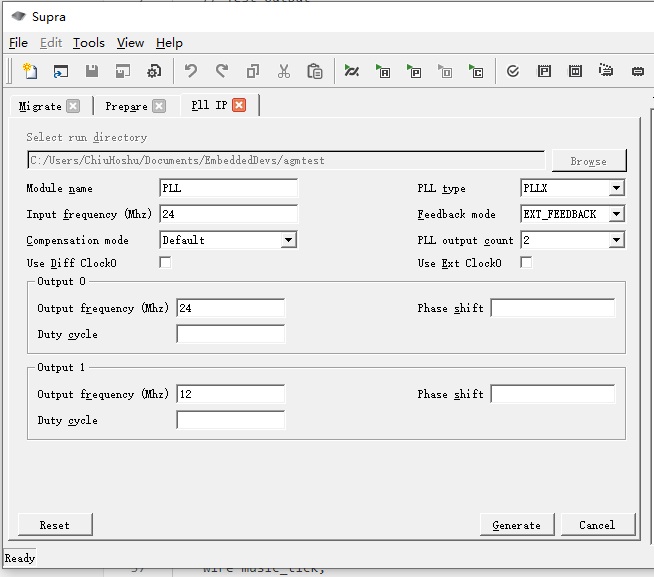Click Output 1 frequency field

231,394
